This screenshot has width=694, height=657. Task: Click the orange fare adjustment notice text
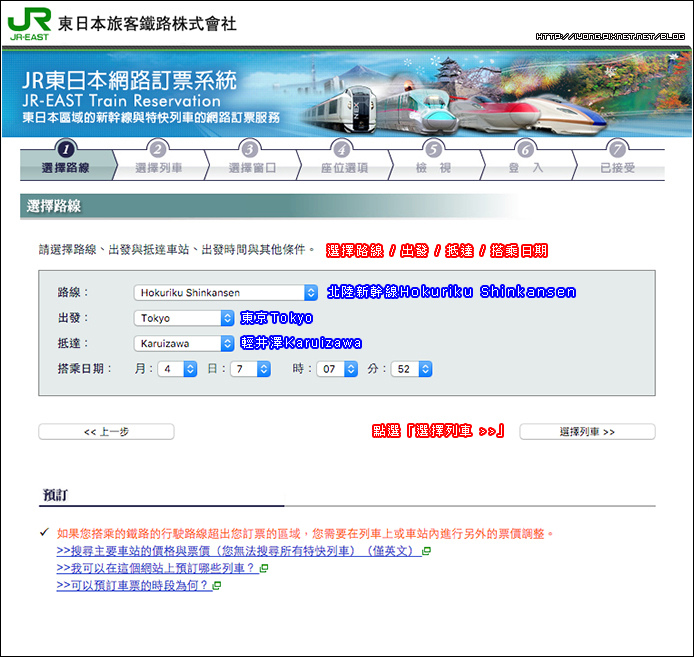click(305, 533)
